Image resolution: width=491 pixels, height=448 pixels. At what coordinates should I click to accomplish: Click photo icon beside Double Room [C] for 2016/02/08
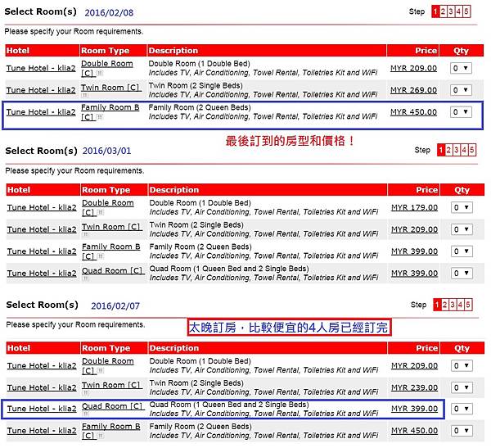pyautogui.click(x=99, y=73)
